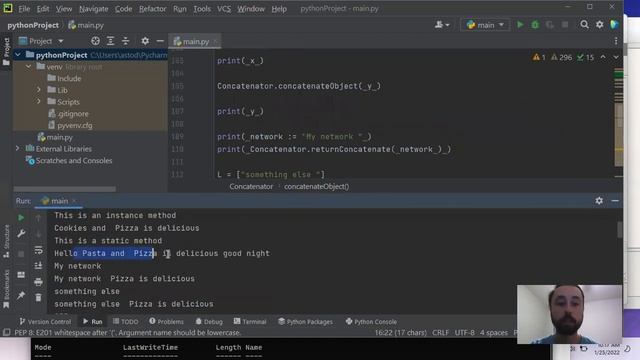
Task: Collapse the venv folder
Action: tap(29, 67)
